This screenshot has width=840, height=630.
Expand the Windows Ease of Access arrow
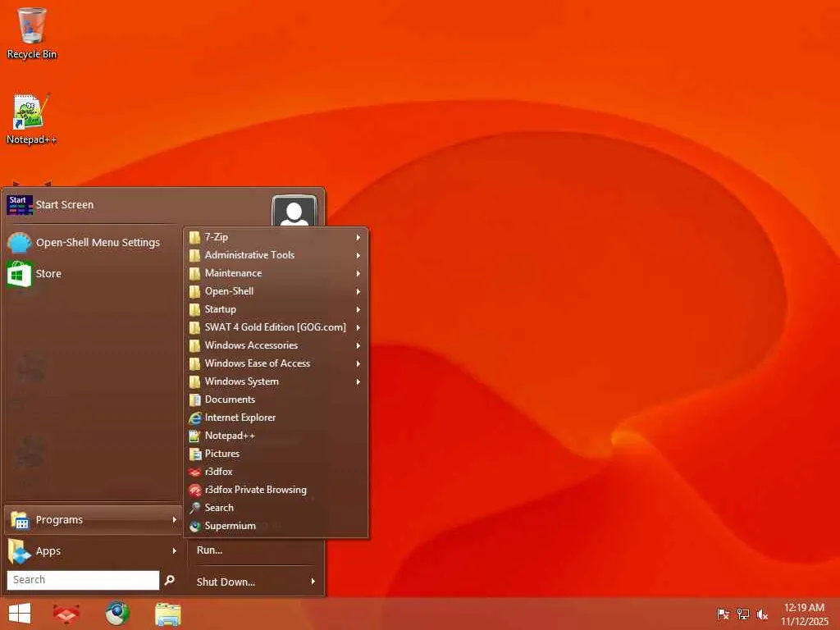[x=358, y=363]
